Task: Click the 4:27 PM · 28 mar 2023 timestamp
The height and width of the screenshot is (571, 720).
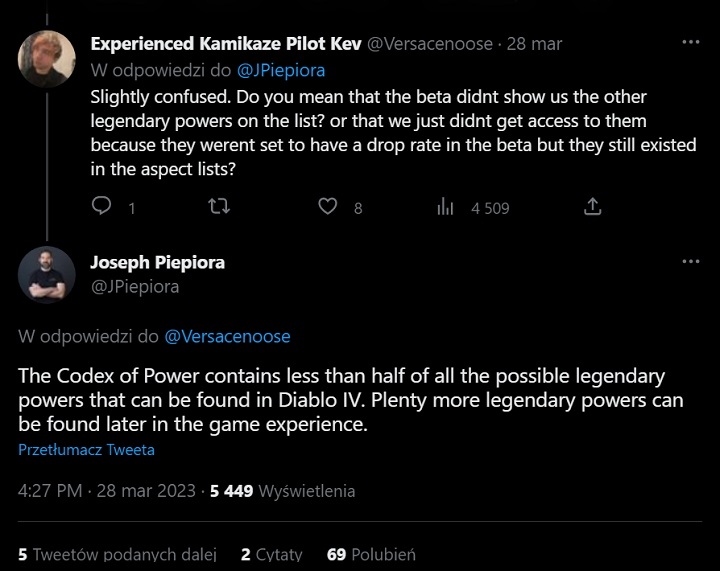Action: click(x=107, y=491)
